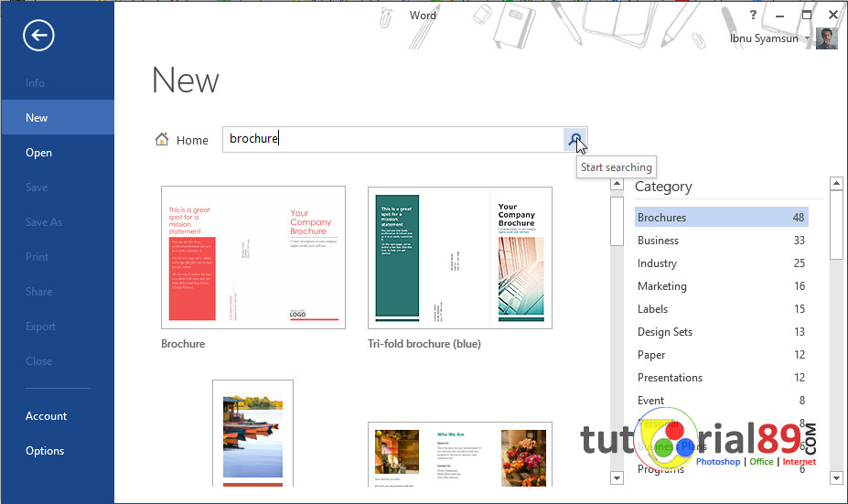Screen dimensions: 848x504
Task: Click category list scroll down arrow
Action: pos(836,478)
